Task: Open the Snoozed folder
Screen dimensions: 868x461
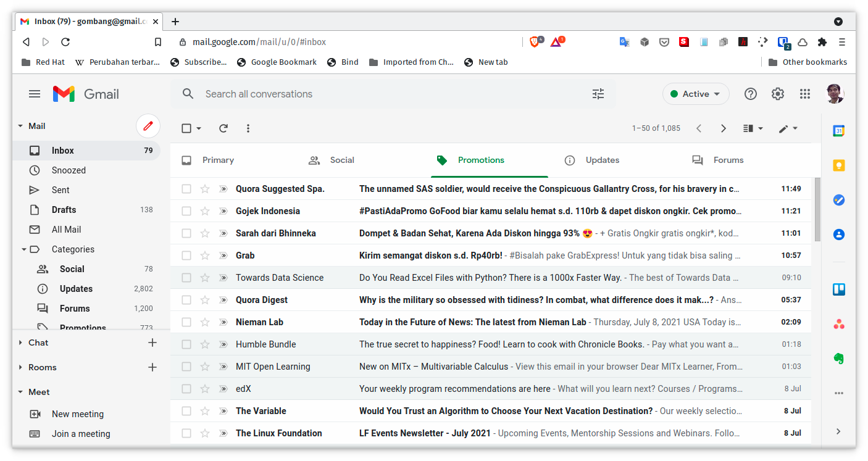Action: click(x=86, y=170)
